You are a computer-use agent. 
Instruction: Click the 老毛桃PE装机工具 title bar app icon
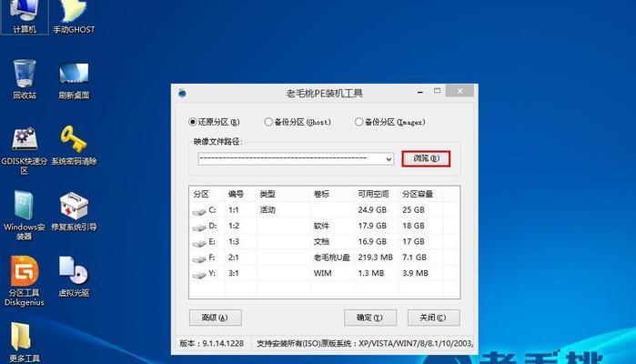point(182,94)
